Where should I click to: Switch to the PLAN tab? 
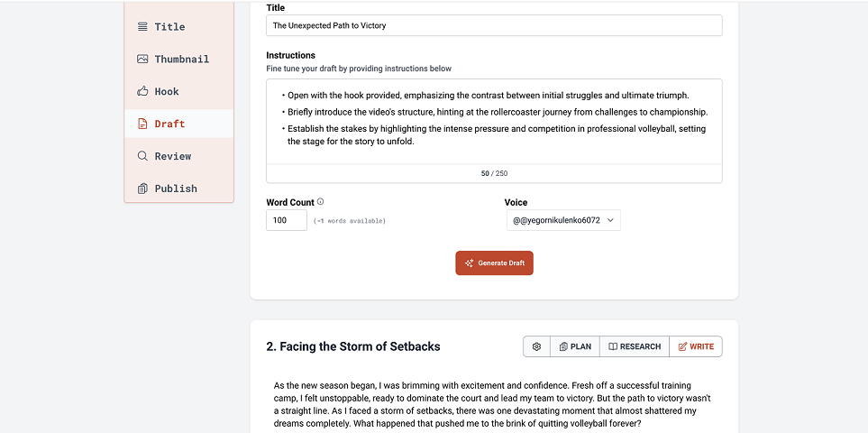tap(574, 346)
